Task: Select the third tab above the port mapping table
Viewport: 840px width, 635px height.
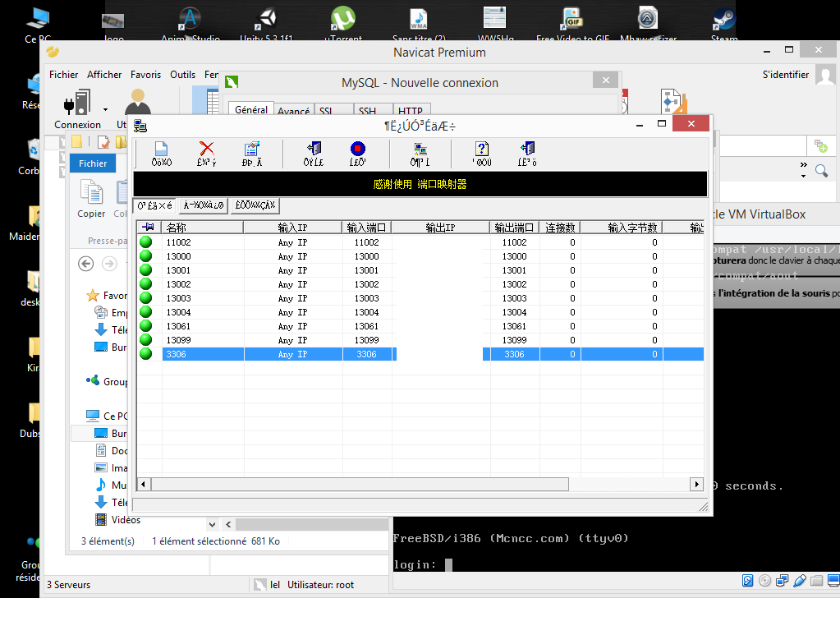Action: 255,205
